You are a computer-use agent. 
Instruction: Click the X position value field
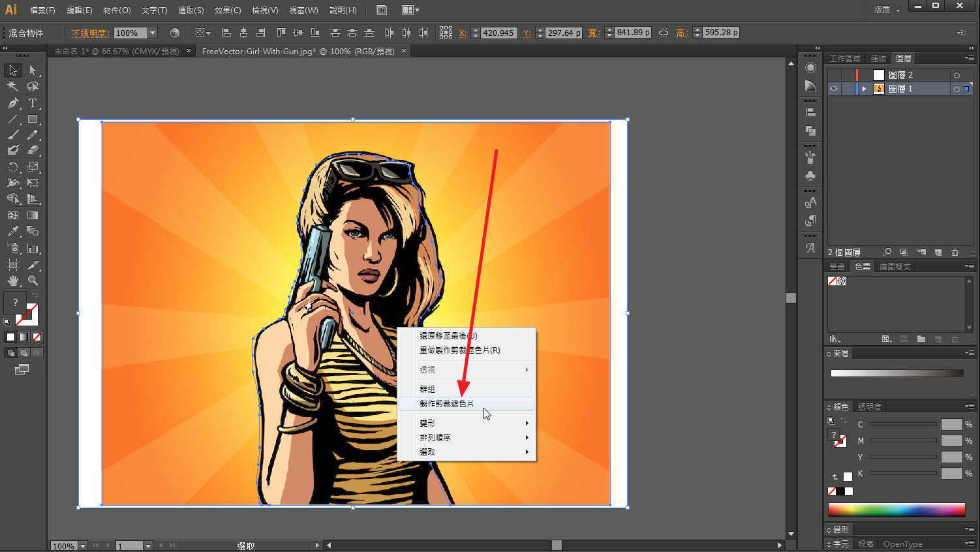click(x=499, y=33)
